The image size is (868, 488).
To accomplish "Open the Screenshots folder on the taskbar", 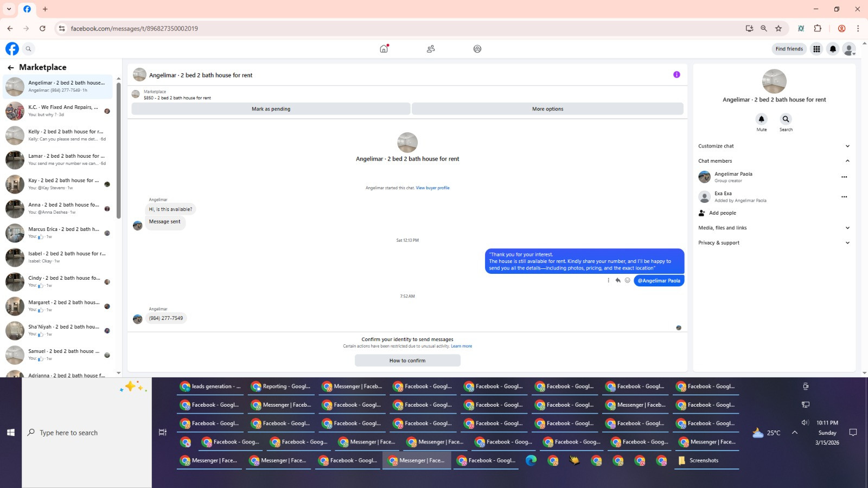I will point(706,460).
